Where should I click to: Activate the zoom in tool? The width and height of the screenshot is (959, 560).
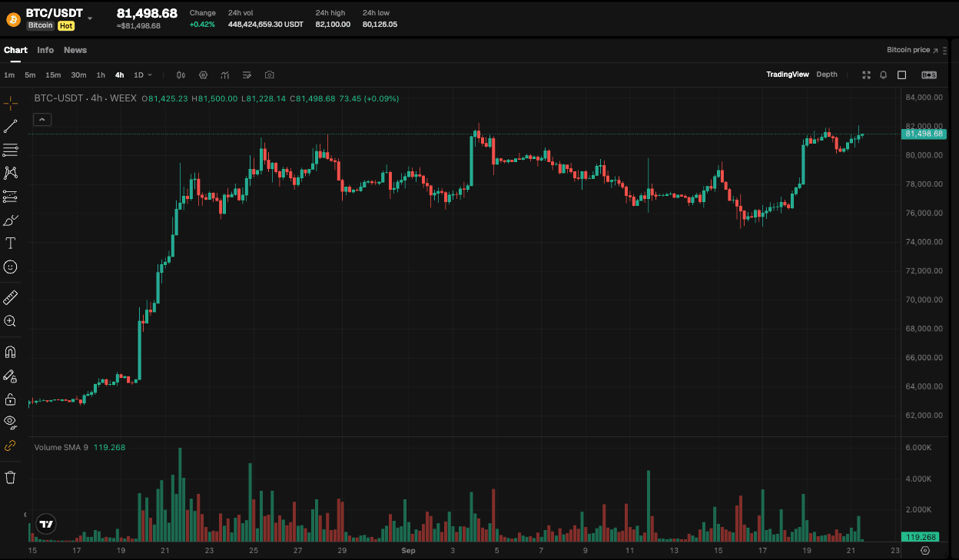click(11, 321)
